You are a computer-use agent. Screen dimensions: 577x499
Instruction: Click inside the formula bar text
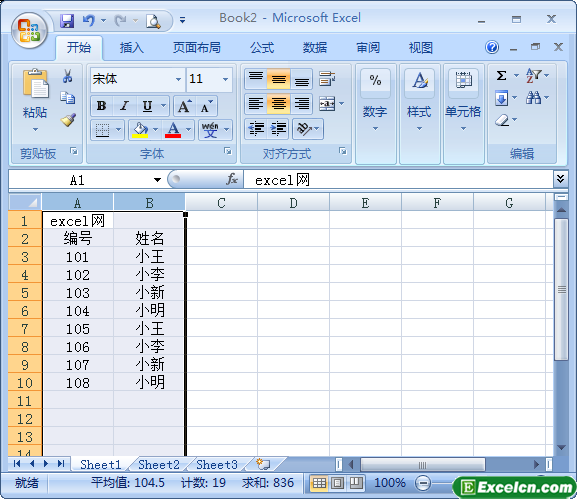click(x=282, y=180)
